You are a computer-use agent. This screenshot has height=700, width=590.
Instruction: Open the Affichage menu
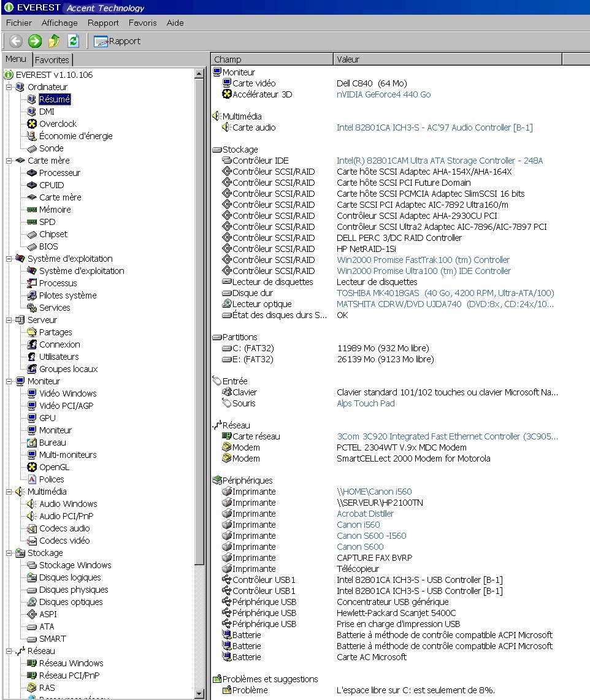(59, 23)
